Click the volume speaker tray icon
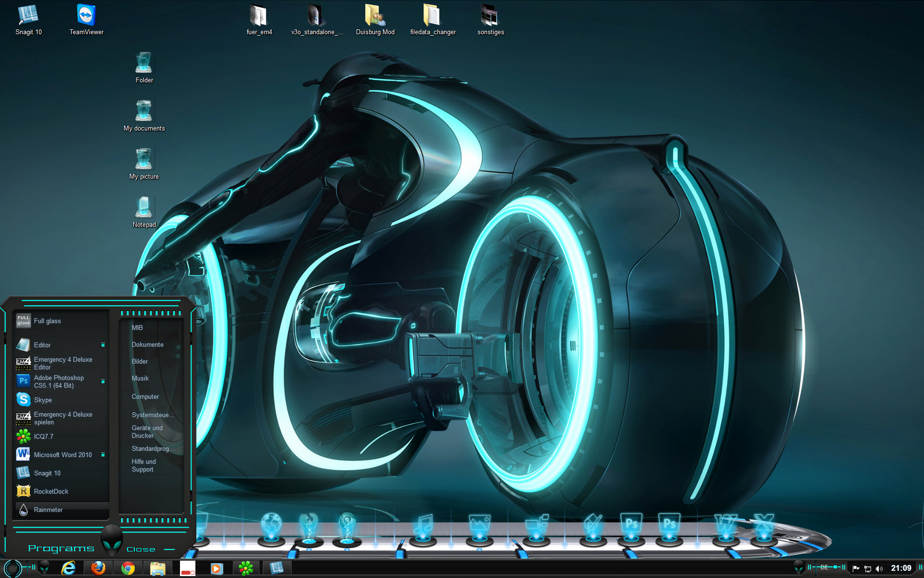The height and width of the screenshot is (578, 924). coord(880,568)
